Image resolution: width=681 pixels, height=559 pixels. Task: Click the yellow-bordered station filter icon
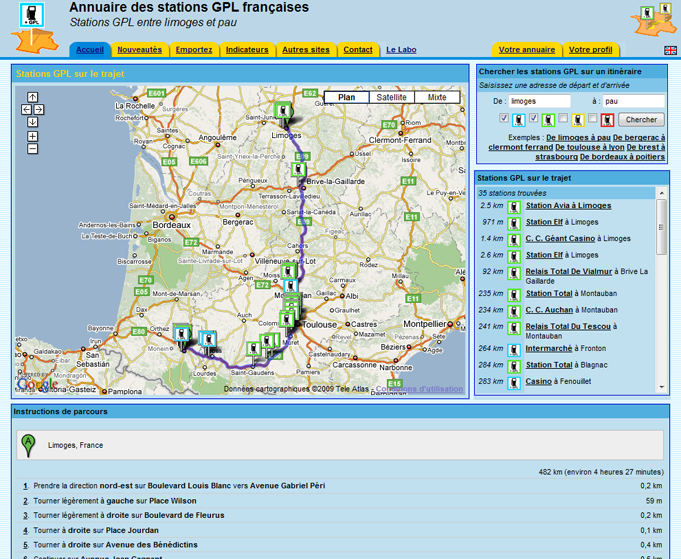[x=578, y=120]
